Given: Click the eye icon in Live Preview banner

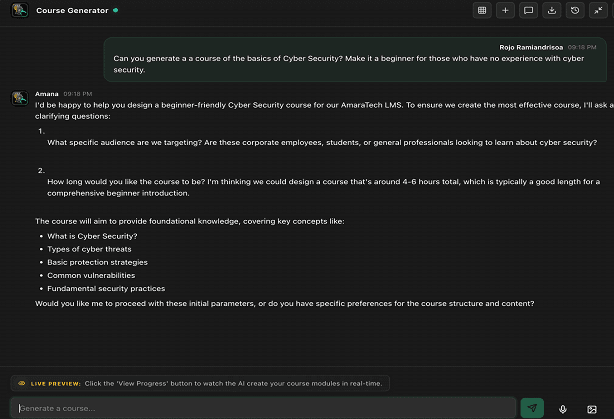Looking at the screenshot, I should click(22, 383).
